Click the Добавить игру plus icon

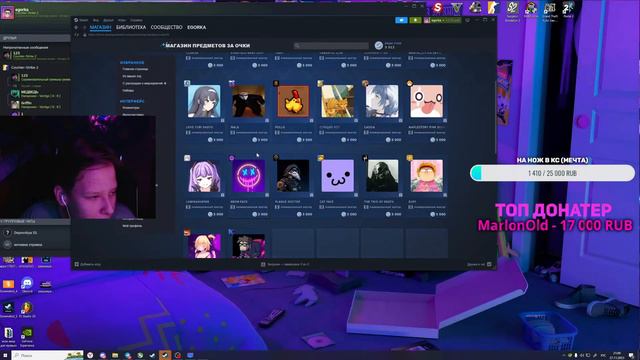click(76, 264)
